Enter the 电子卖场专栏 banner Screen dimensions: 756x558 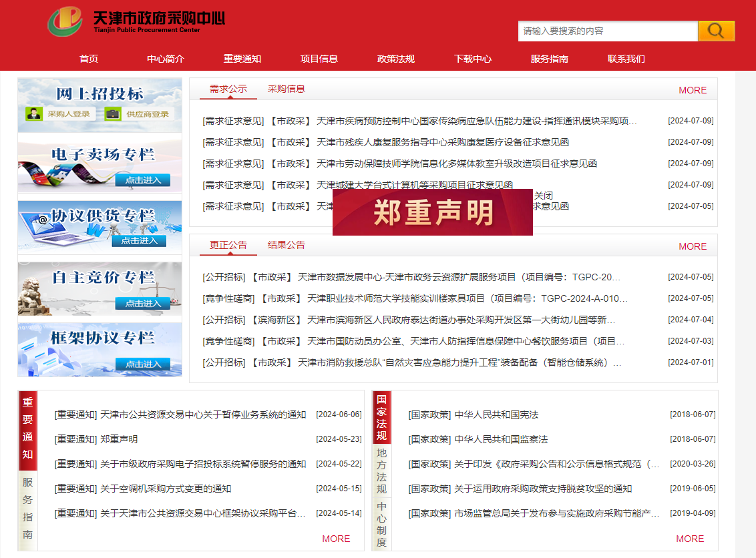pos(100,163)
